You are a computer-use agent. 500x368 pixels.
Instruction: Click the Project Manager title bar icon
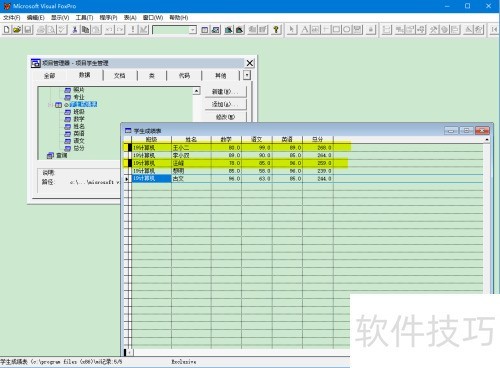(x=36, y=63)
